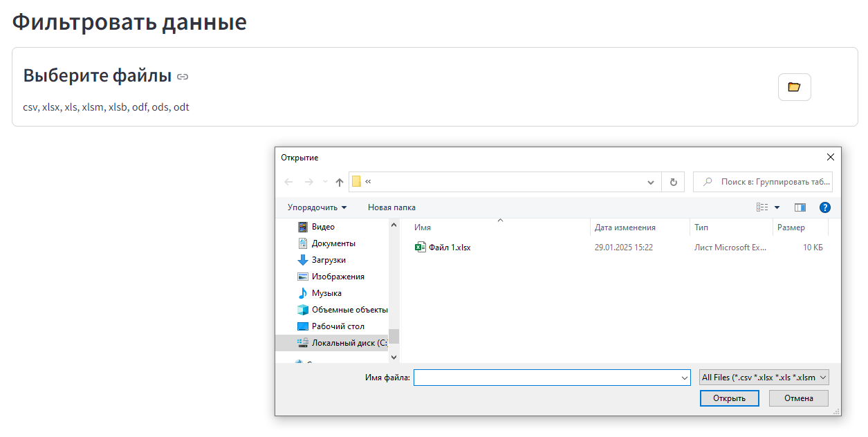The width and height of the screenshot is (868, 437).
Task: Go forward with the right arrow
Action: (x=309, y=182)
